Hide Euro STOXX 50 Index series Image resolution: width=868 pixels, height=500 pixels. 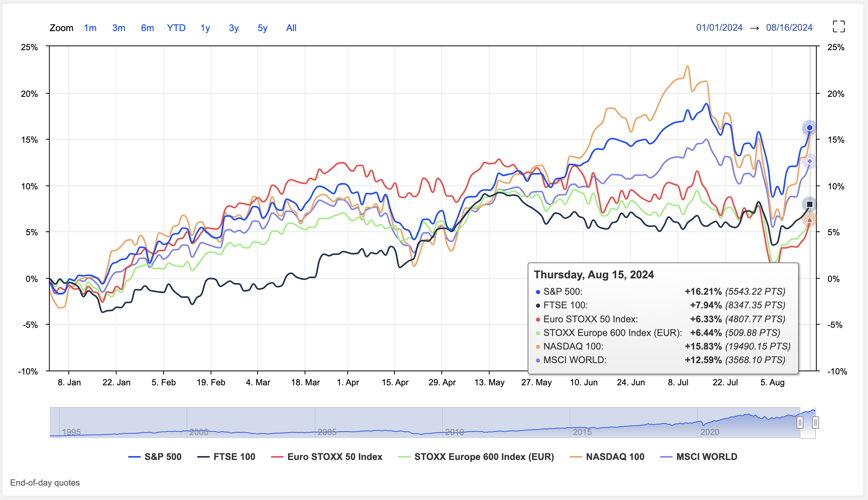(x=327, y=457)
